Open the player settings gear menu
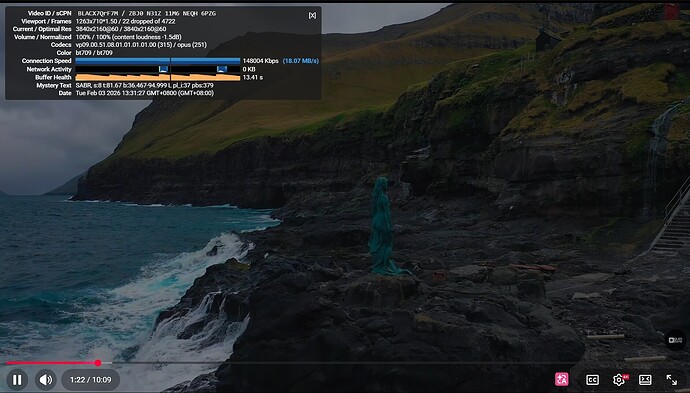The width and height of the screenshot is (690, 393). pyautogui.click(x=619, y=379)
